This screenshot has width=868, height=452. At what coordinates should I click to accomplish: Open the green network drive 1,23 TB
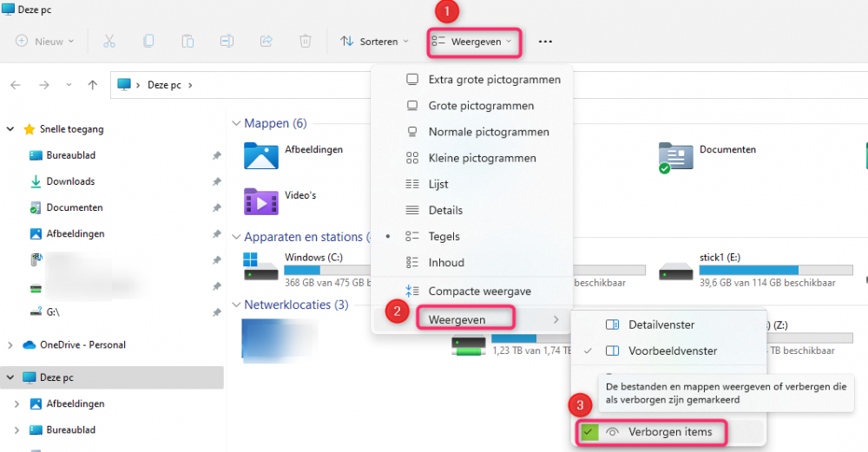click(469, 346)
